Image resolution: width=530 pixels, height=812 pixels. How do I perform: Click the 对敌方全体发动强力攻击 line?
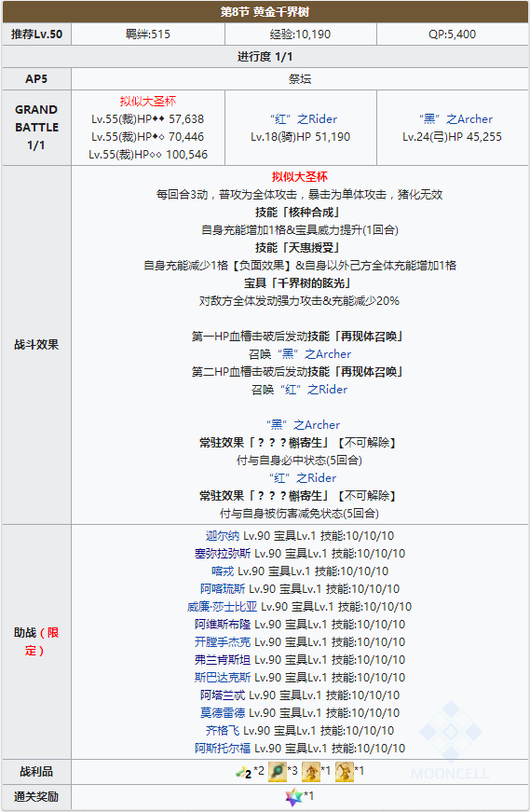coord(300,301)
